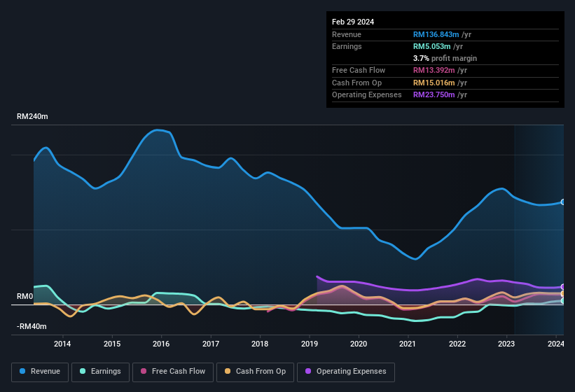This screenshot has width=575, height=392.
Task: Click the 2023 x-axis label
Action: coord(506,344)
